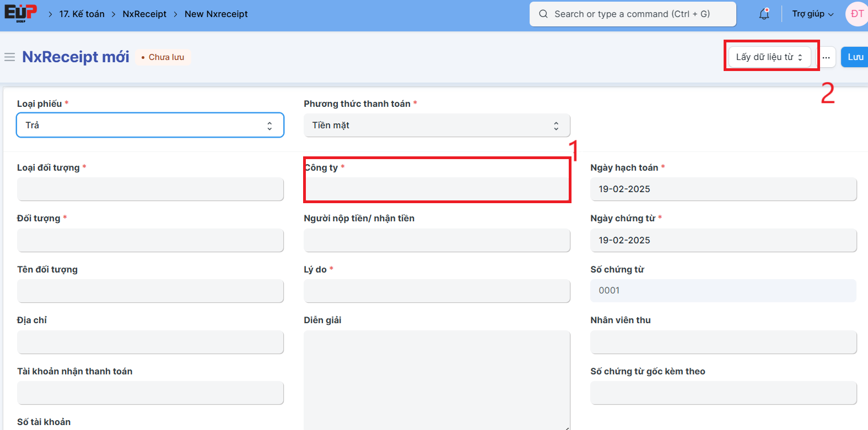
Task: Expand the Phương thức thanh toán dropdown
Action: (x=436, y=126)
